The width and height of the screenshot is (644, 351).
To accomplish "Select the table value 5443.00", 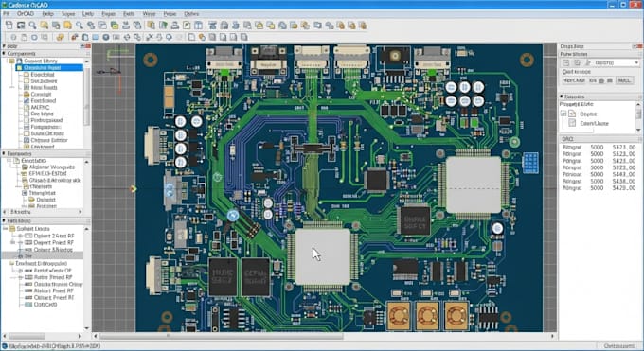I will tap(624, 174).
